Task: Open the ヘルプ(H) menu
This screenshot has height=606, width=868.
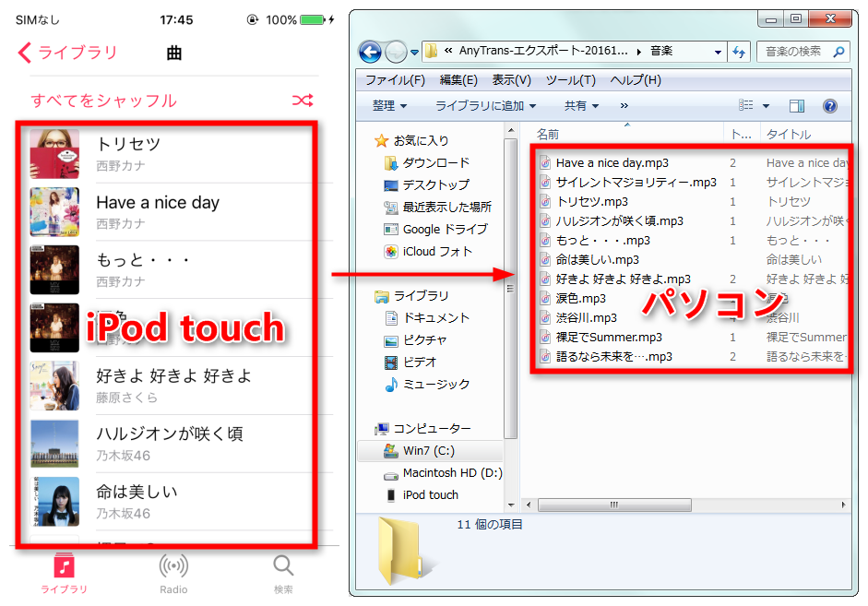Action: [x=636, y=80]
